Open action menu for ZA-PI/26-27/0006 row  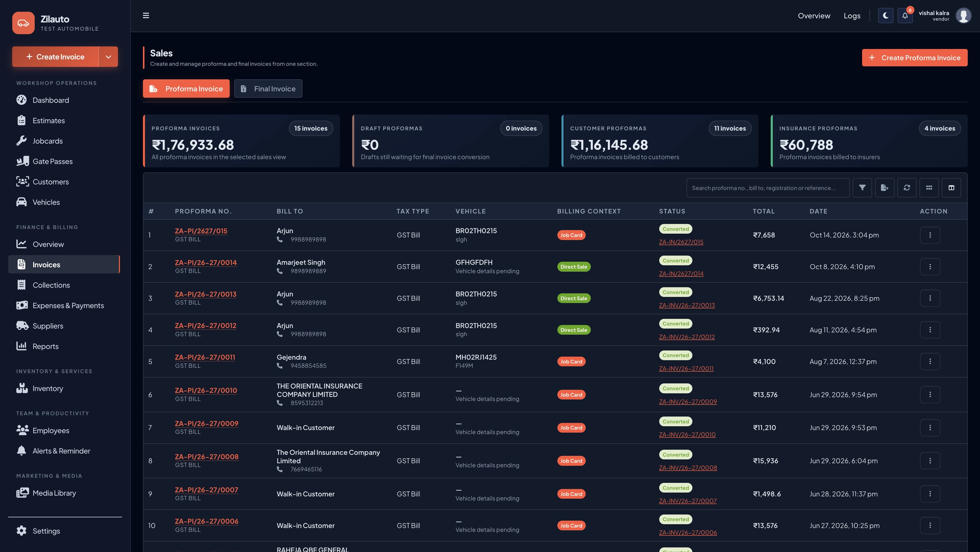tap(930, 525)
